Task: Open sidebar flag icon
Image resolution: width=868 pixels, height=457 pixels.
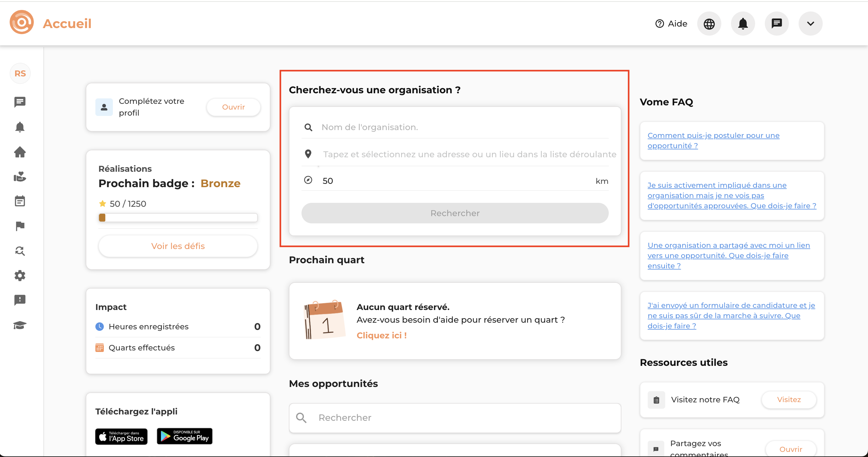Action: 20,226
